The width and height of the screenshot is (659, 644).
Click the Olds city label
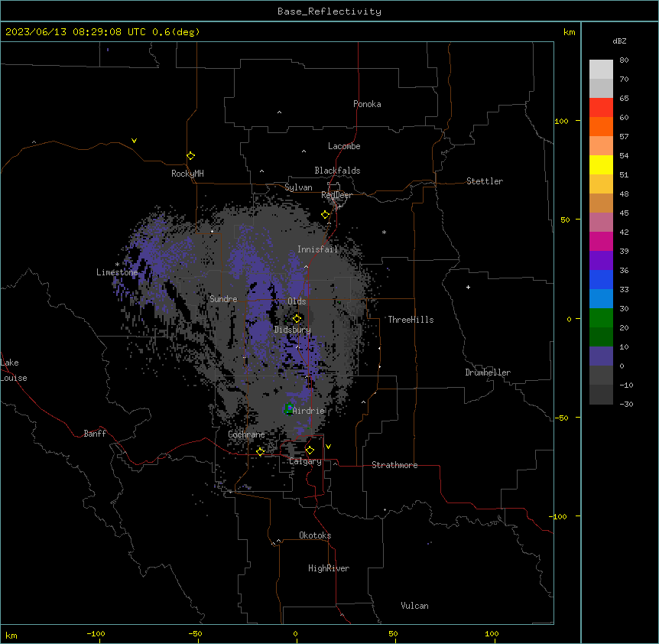pos(297,301)
